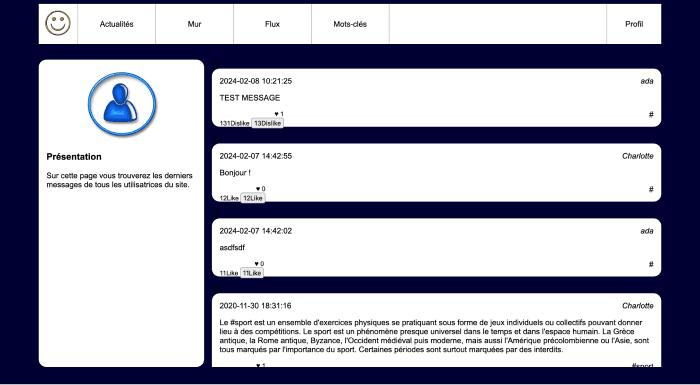Open the Actualités menu item

coord(117,24)
